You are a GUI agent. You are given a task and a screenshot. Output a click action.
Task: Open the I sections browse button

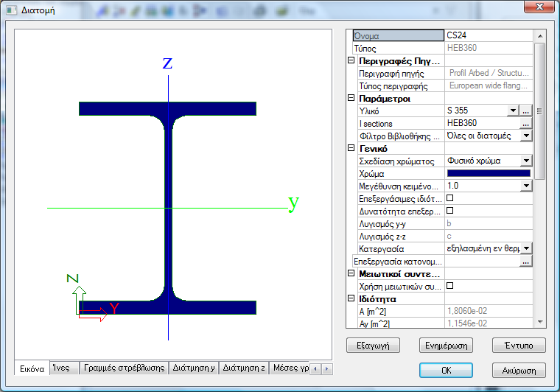[525, 124]
